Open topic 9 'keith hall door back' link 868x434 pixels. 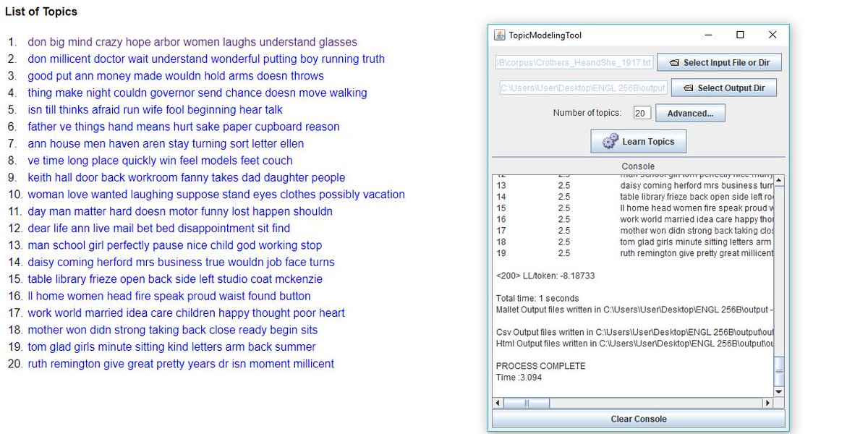click(187, 177)
